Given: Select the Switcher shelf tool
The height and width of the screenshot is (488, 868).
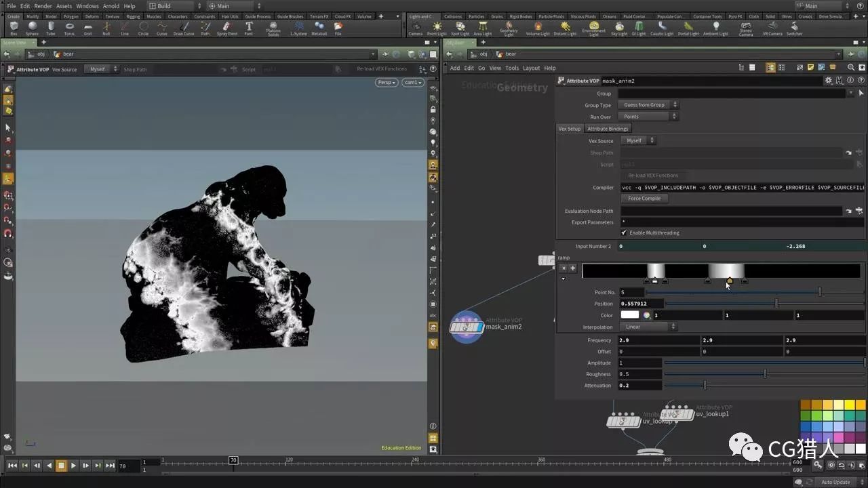Looking at the screenshot, I should click(794, 28).
